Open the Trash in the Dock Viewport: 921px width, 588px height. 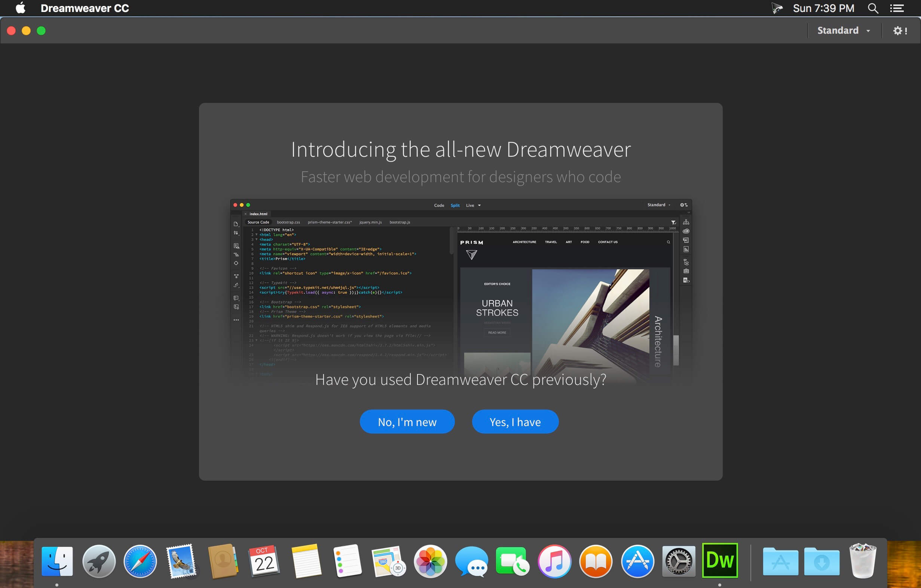[x=863, y=561]
